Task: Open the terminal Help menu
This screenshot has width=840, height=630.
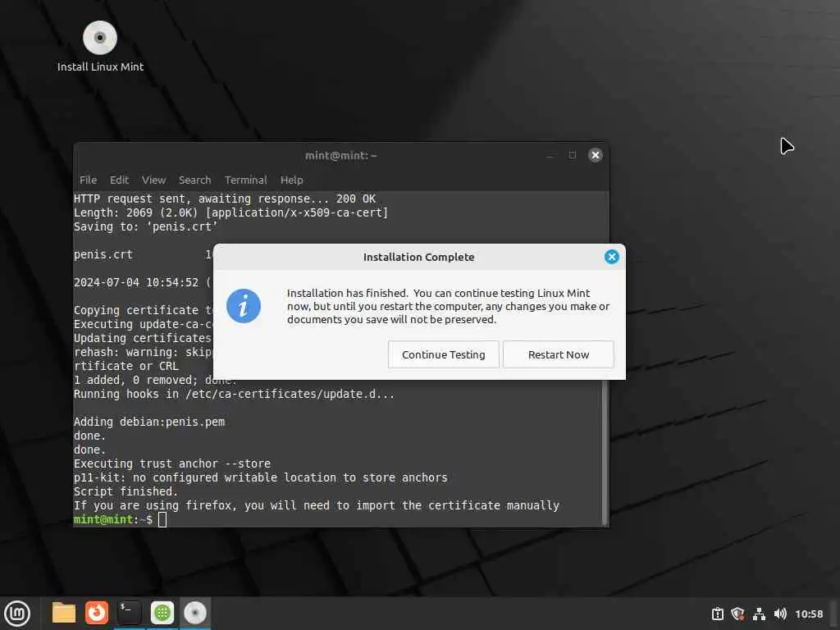Action: pos(291,180)
